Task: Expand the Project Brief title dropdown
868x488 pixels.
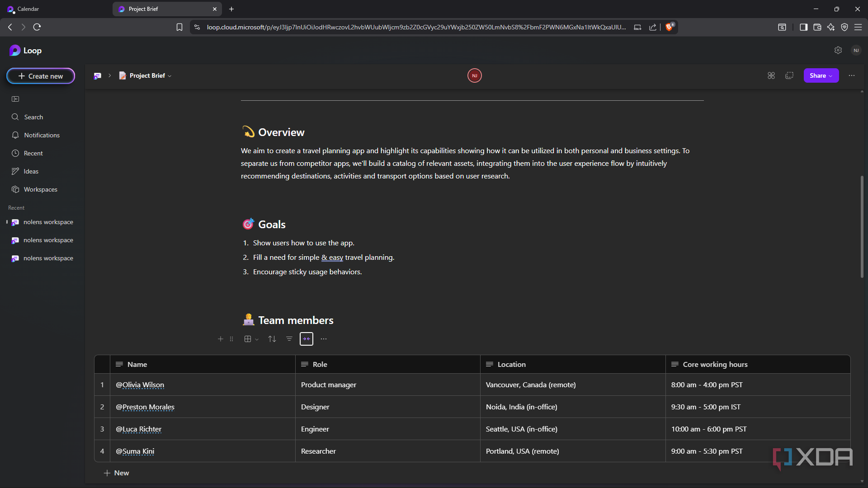Action: tap(170, 76)
